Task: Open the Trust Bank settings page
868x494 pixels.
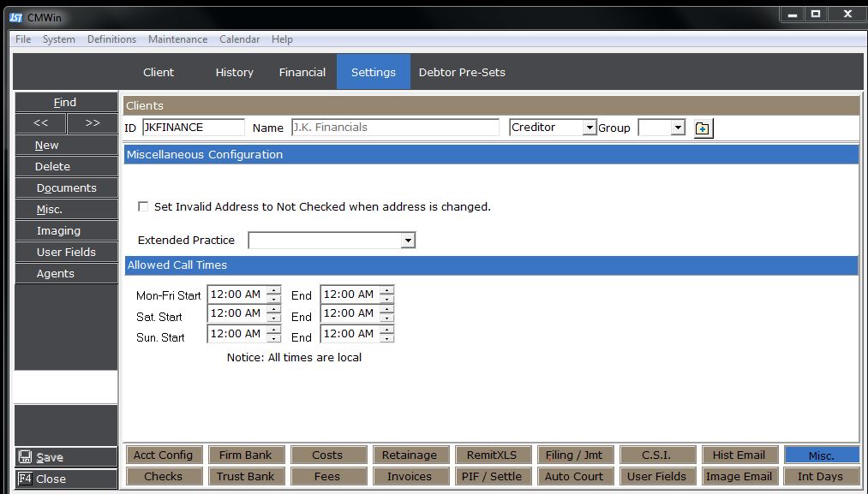Action: coord(245,476)
